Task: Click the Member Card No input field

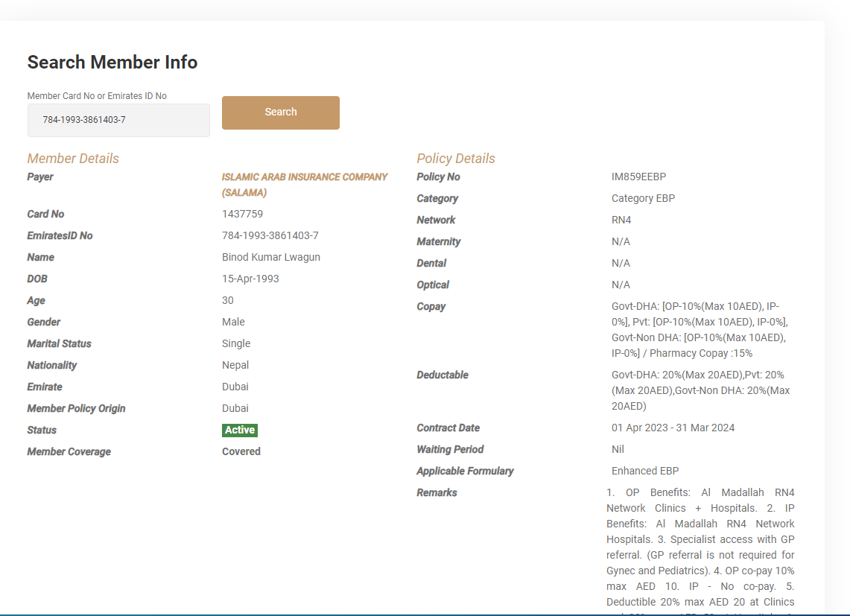Action: (118, 120)
